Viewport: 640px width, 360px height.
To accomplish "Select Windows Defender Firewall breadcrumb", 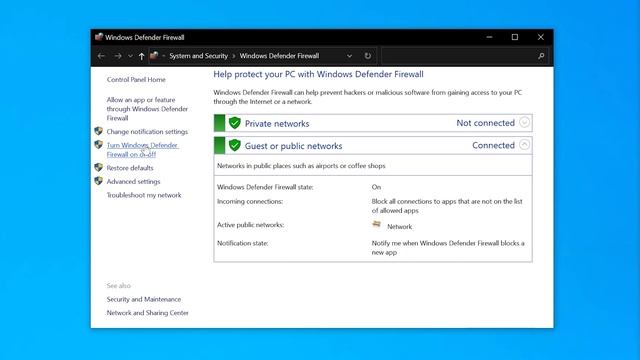I will (279, 56).
